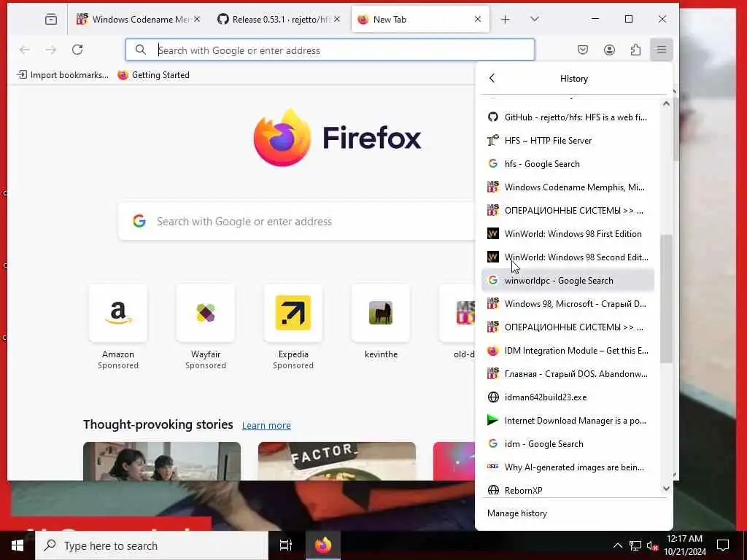Image resolution: width=747 pixels, height=560 pixels.
Task: List all tabs dropdown arrow
Action: (535, 19)
